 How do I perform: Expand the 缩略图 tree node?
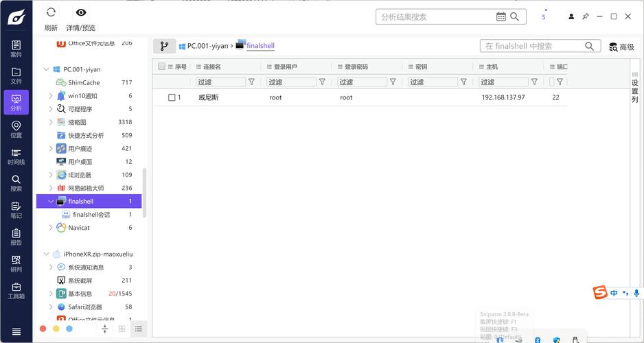tap(51, 122)
